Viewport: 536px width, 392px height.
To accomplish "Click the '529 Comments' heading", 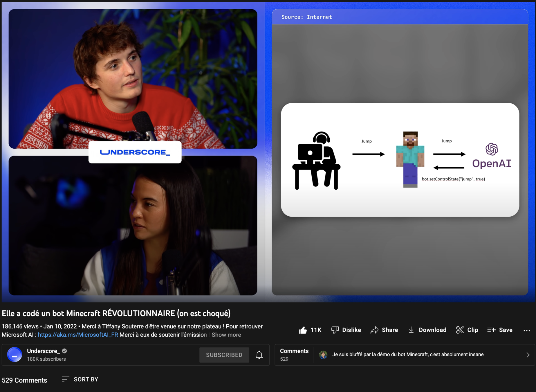I will point(24,380).
